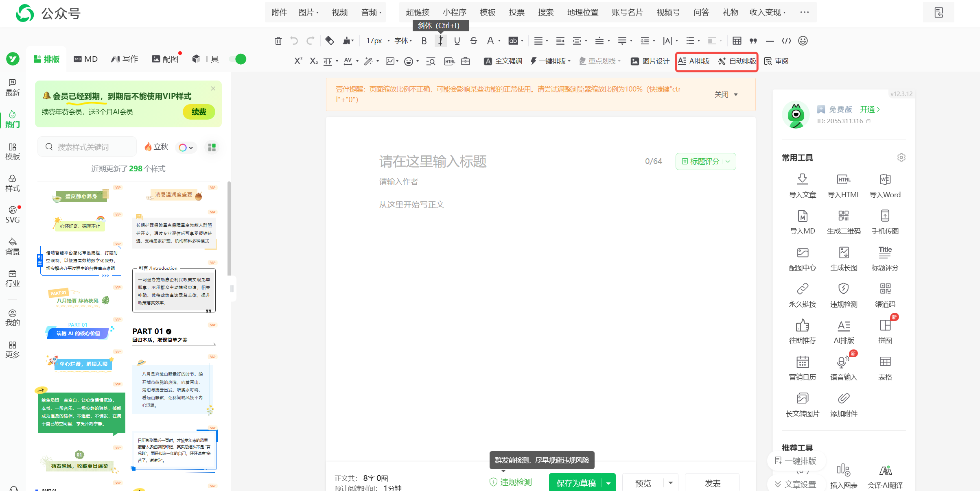
Task: Click the 298 updated styles link
Action: click(x=136, y=169)
